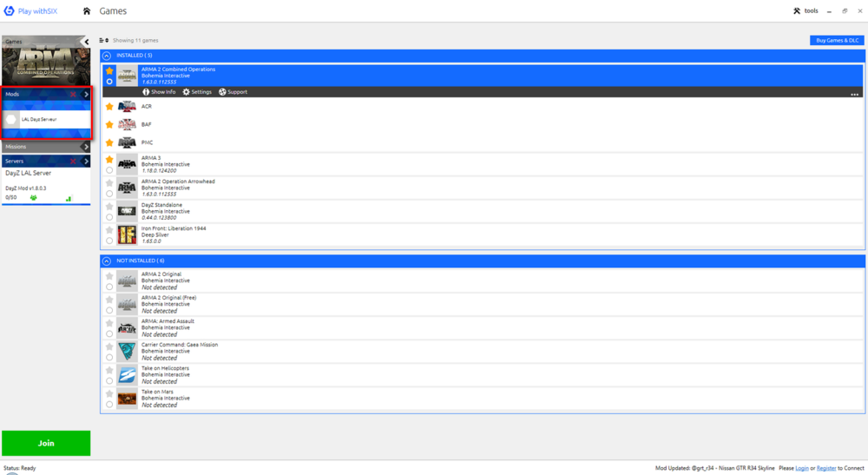Image resolution: width=868 pixels, height=475 pixels.
Task: Click the Take on Helicopters icon
Action: (127, 375)
